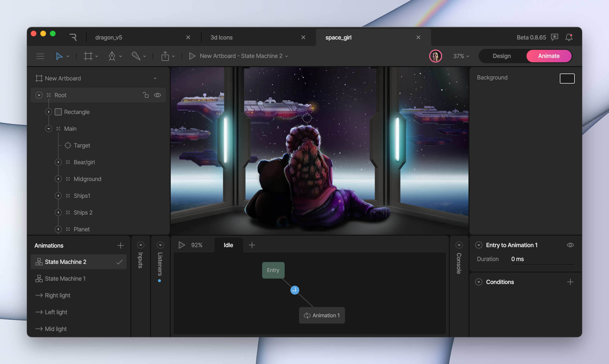Expand the Planet group

(x=58, y=229)
